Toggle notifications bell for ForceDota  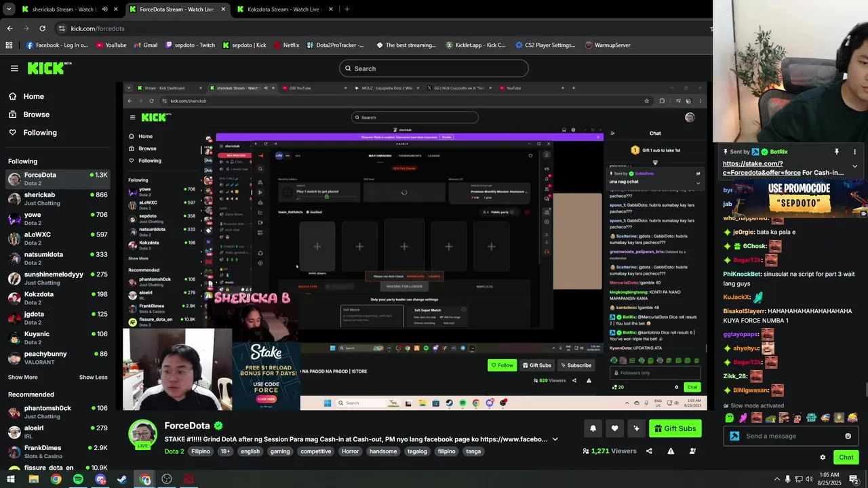pyautogui.click(x=593, y=428)
